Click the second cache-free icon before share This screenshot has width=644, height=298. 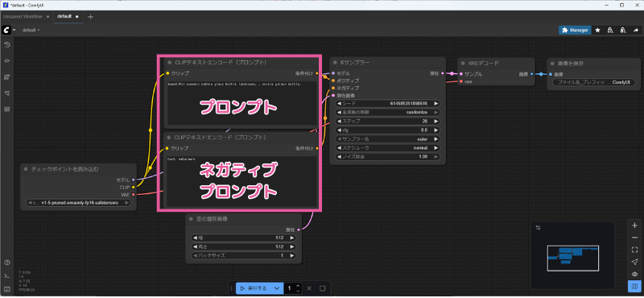[623, 30]
